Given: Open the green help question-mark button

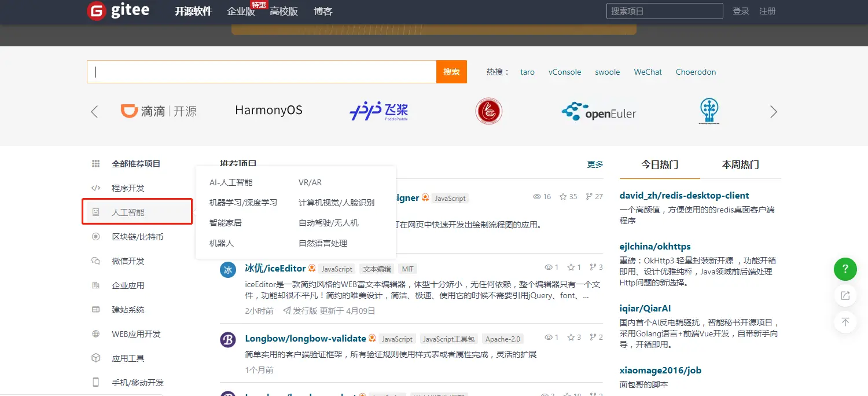Looking at the screenshot, I should pyautogui.click(x=845, y=269).
